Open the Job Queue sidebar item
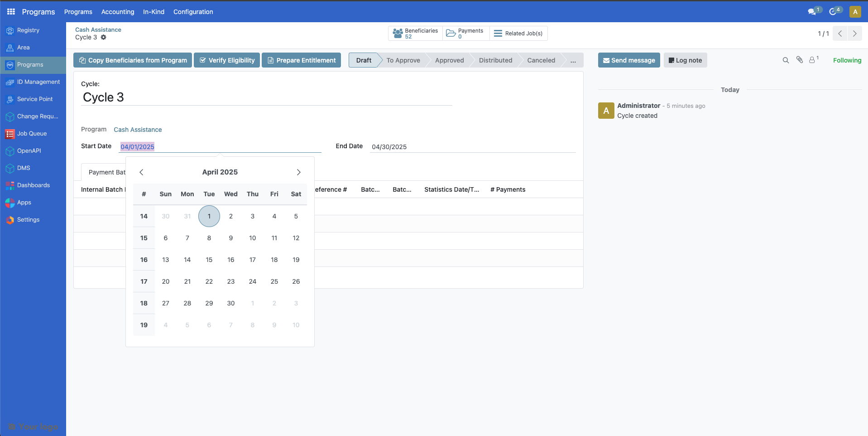The width and height of the screenshot is (868, 436). tap(32, 133)
